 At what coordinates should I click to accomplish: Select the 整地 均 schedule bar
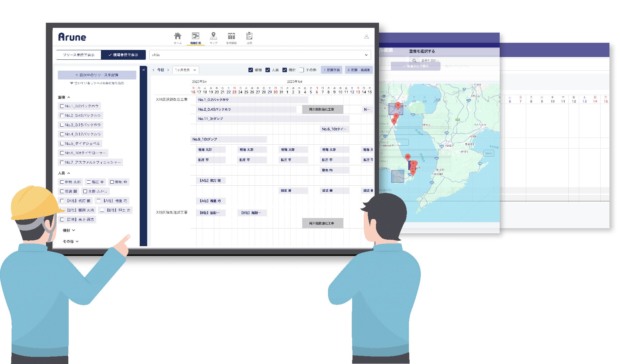pos(334,170)
